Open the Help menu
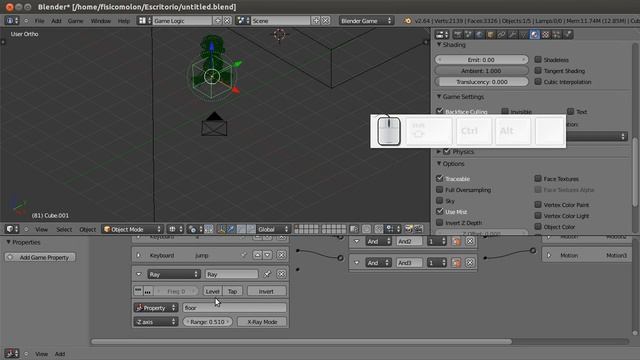This screenshot has width=640, height=360. (x=123, y=20)
